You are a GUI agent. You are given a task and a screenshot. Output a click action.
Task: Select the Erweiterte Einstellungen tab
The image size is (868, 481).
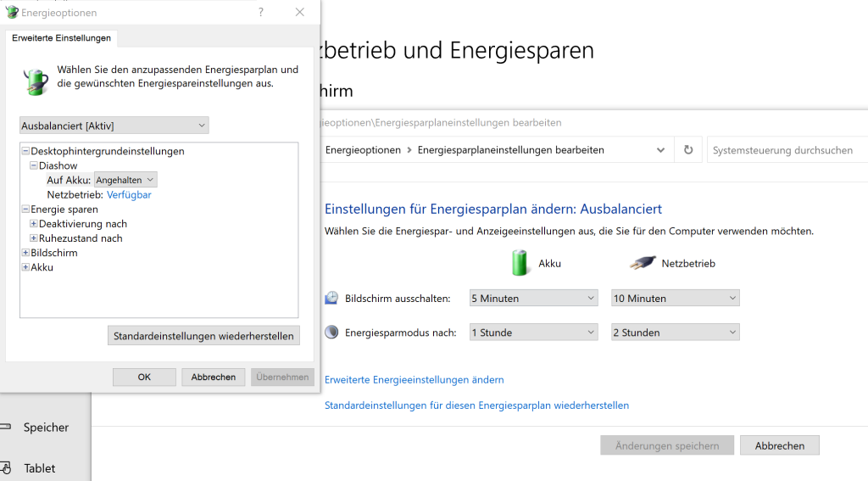coord(61,37)
